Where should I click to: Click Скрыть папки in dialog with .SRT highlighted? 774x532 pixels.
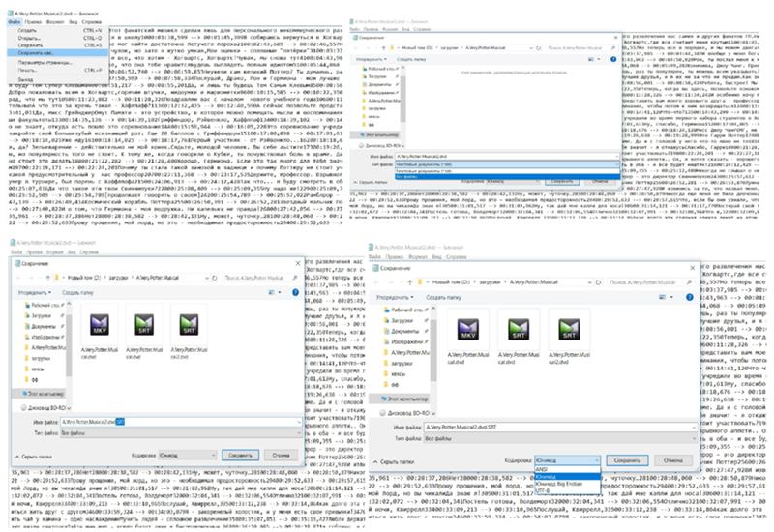tap(34, 457)
